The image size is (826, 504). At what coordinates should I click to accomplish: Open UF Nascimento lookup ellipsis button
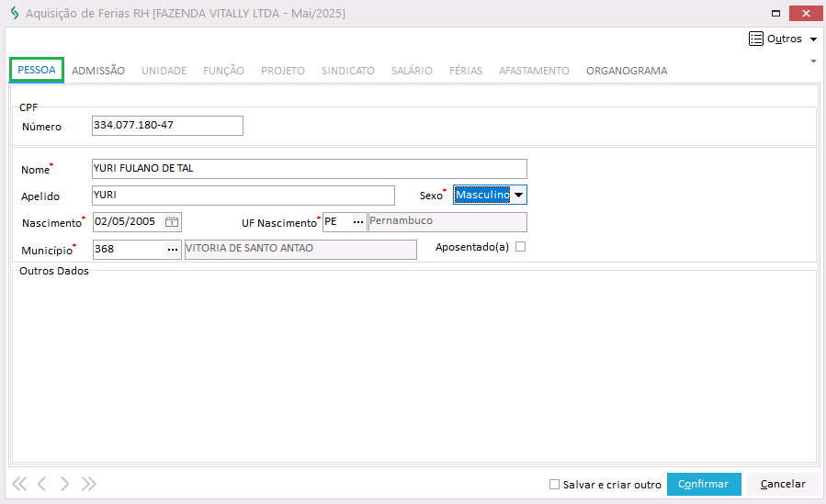coord(358,222)
